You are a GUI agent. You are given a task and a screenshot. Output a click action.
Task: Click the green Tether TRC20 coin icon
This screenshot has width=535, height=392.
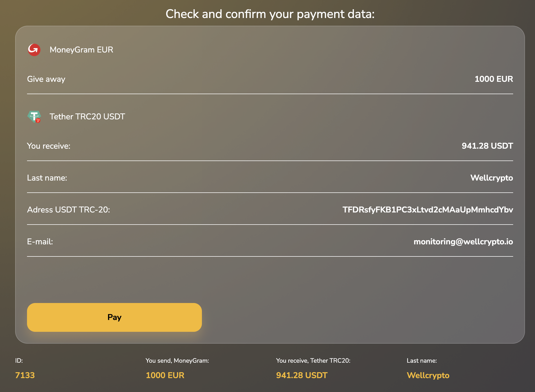coord(34,117)
